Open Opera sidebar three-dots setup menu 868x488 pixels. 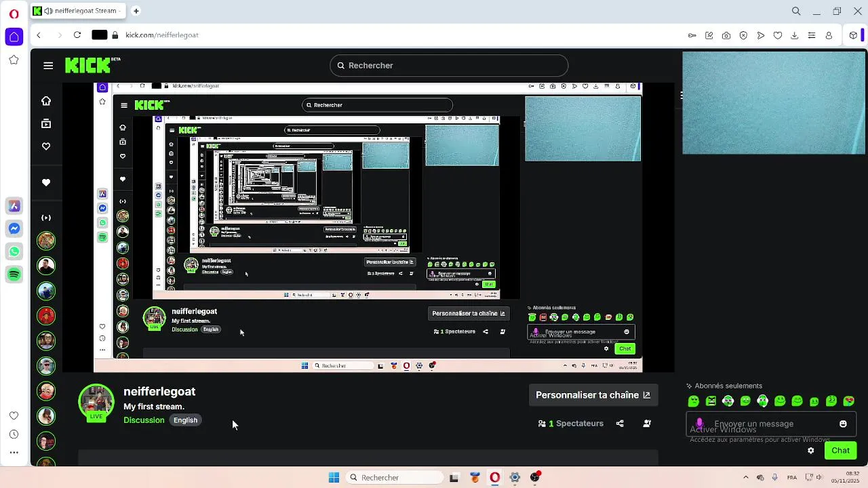point(14,453)
